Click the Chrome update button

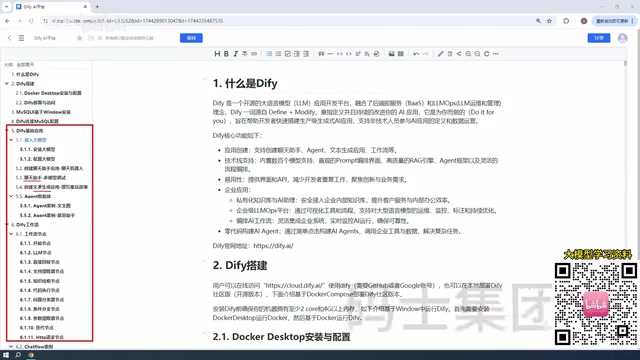click(x=614, y=21)
